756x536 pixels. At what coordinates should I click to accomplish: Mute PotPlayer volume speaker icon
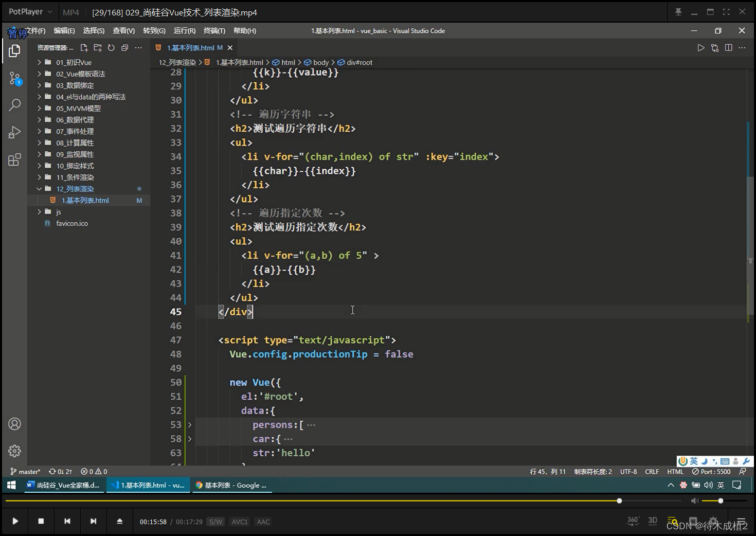pos(695,501)
